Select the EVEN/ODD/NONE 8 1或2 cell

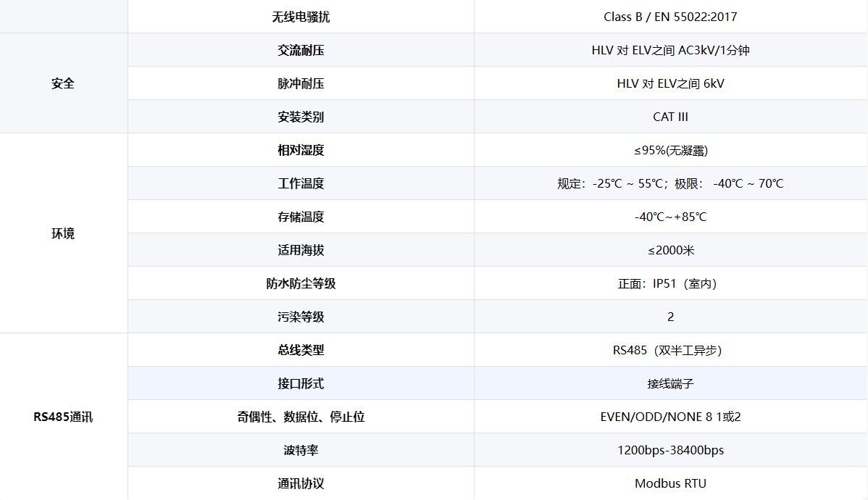pyautogui.click(x=670, y=417)
